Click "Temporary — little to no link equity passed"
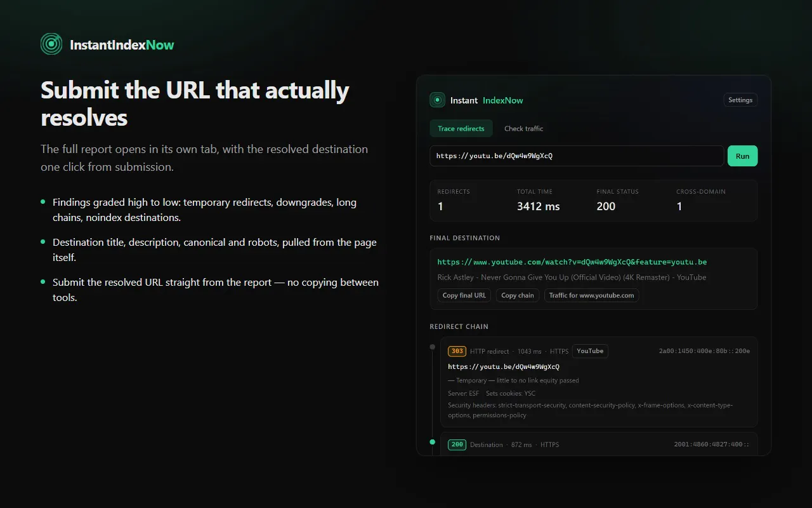Image resolution: width=812 pixels, height=508 pixels. tap(513, 380)
